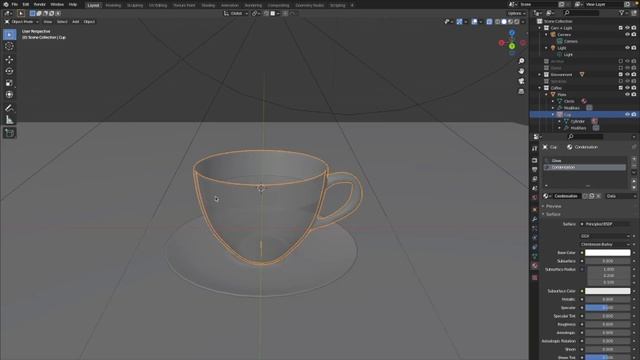Open the Material properties tab icon
This screenshot has height=360, width=640.
[535, 266]
